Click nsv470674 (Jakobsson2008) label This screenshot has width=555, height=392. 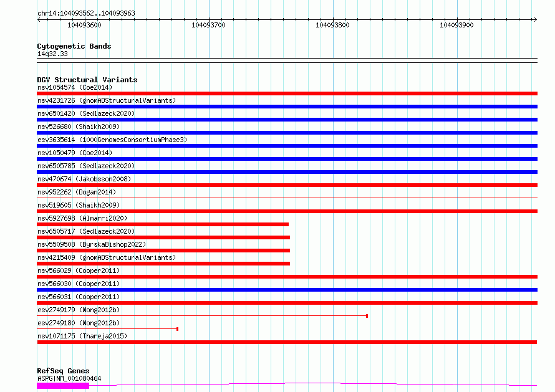coord(84,179)
